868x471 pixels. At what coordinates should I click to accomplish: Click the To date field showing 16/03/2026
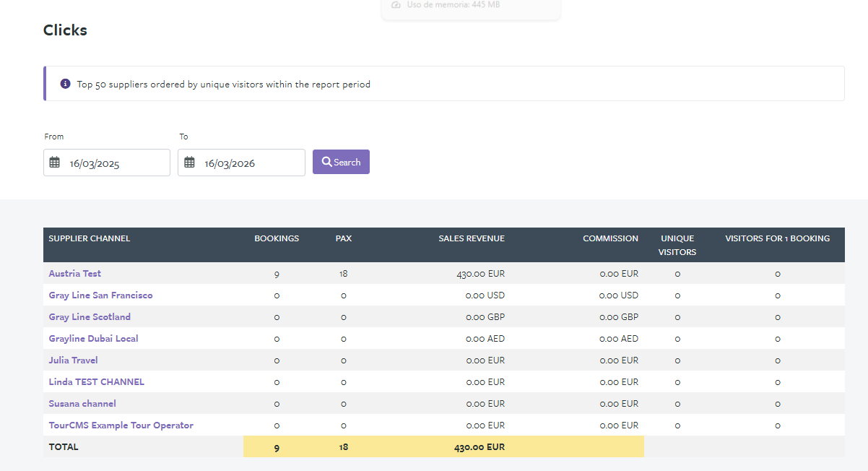point(241,163)
